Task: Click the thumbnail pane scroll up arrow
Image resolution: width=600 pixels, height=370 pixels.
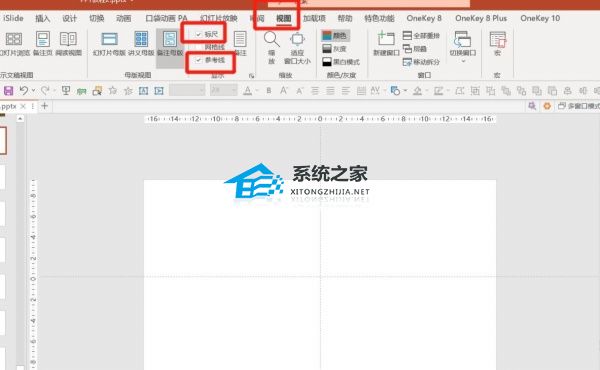Action: point(20,119)
